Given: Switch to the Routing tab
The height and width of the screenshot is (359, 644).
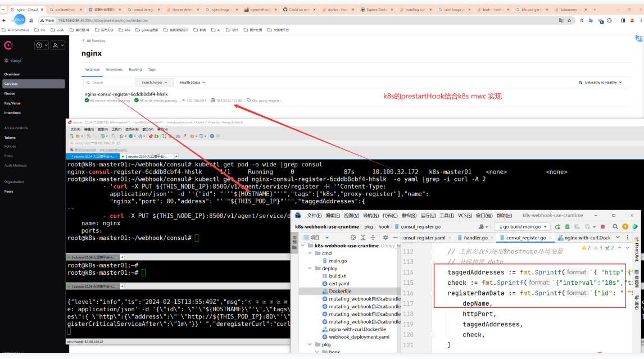Looking at the screenshot, I should click(x=135, y=70).
